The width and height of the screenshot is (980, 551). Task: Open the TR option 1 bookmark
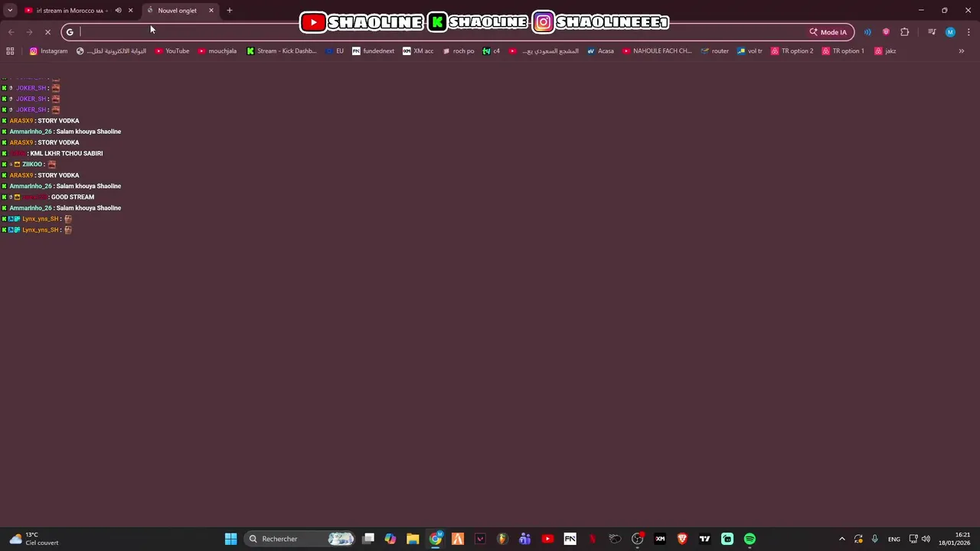[842, 51]
